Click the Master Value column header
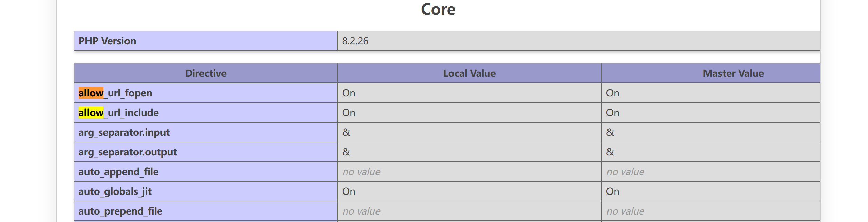868x222 pixels. (x=733, y=73)
